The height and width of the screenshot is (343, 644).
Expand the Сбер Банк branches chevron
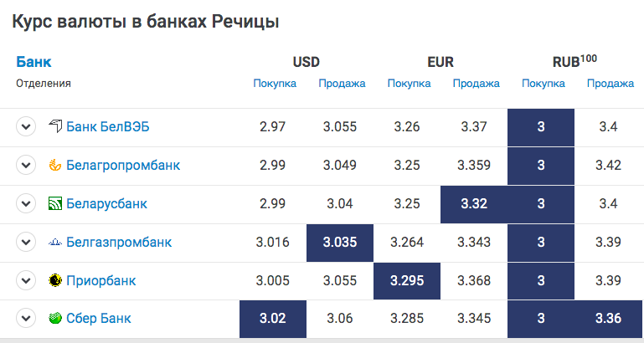tap(26, 318)
